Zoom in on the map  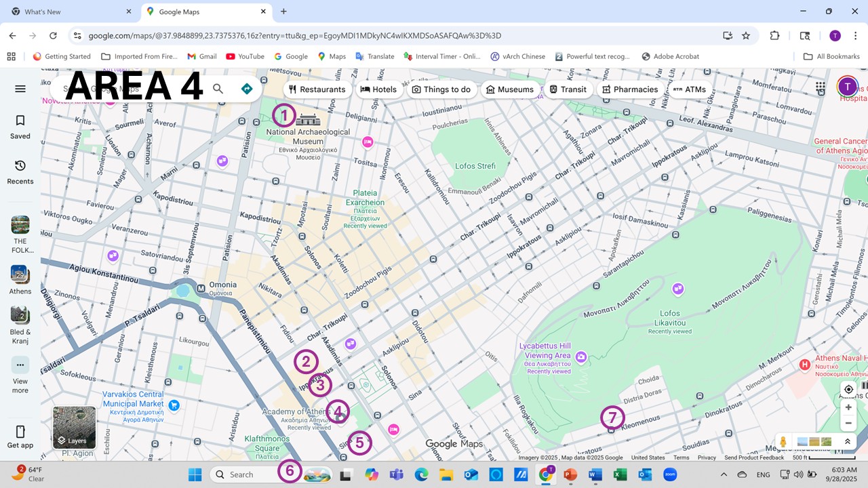848,407
